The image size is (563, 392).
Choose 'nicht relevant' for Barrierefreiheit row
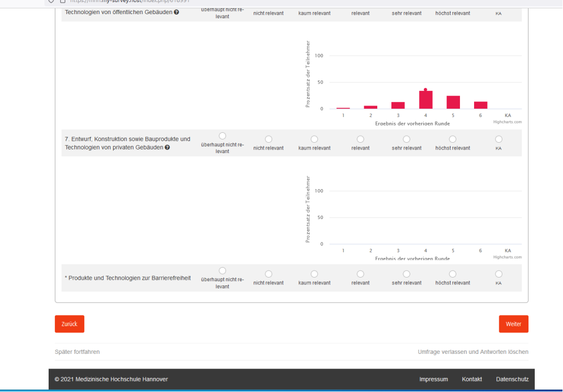click(268, 274)
